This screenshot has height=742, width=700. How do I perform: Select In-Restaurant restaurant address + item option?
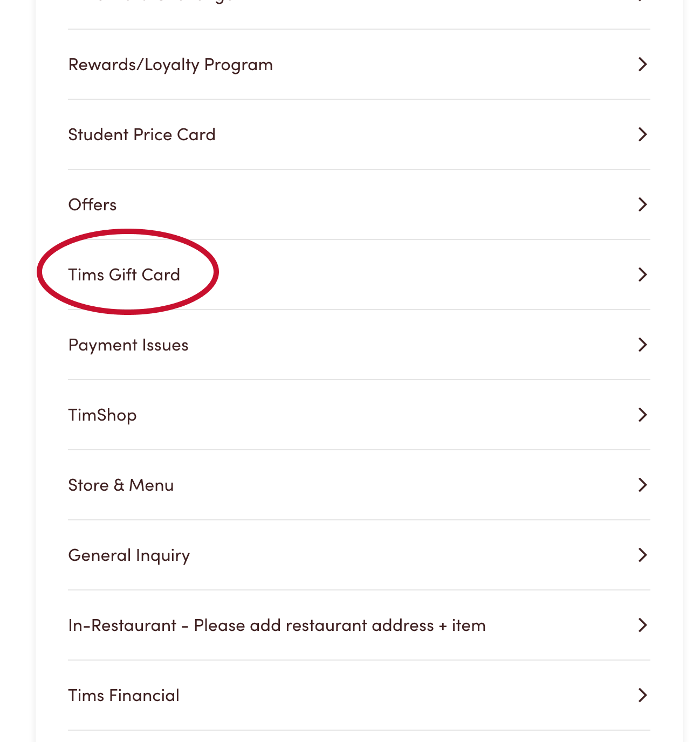pyautogui.click(x=277, y=626)
